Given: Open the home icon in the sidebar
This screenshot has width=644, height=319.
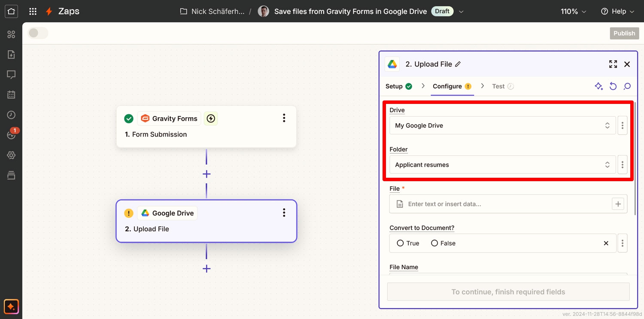Looking at the screenshot, I should click(x=11, y=11).
